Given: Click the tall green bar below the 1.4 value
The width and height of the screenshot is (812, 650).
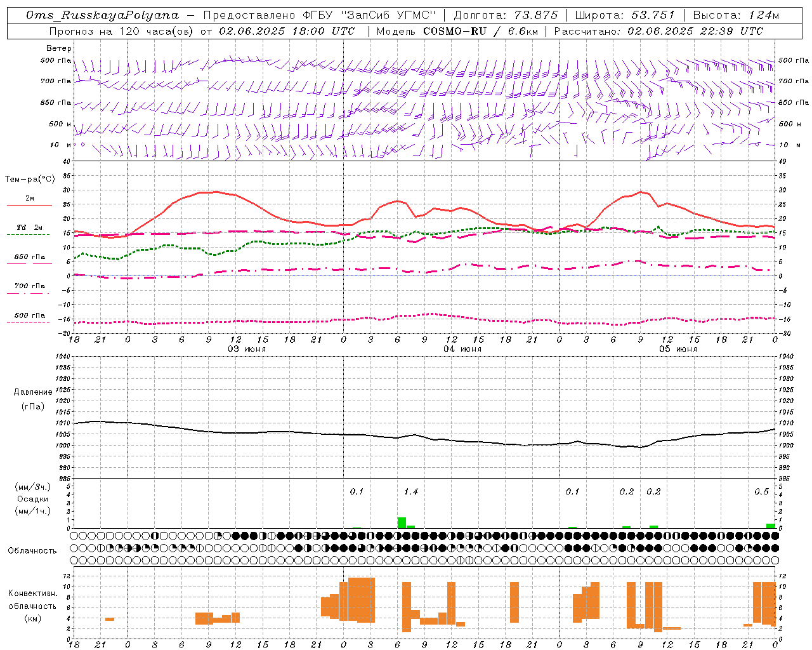Looking at the screenshot, I should (x=402, y=523).
